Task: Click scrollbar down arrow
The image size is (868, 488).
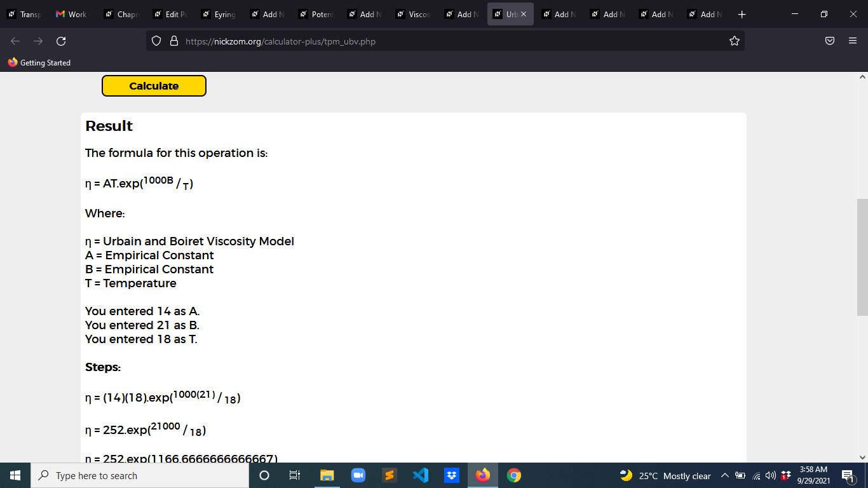Action: click(862, 457)
